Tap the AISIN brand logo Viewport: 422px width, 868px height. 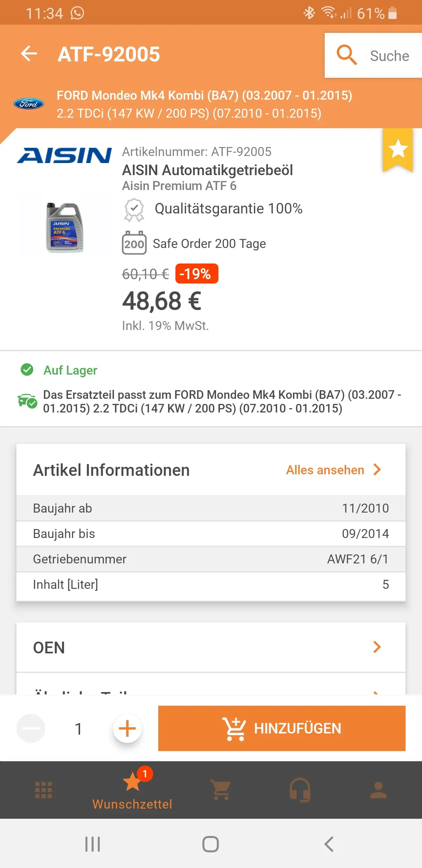click(x=64, y=155)
